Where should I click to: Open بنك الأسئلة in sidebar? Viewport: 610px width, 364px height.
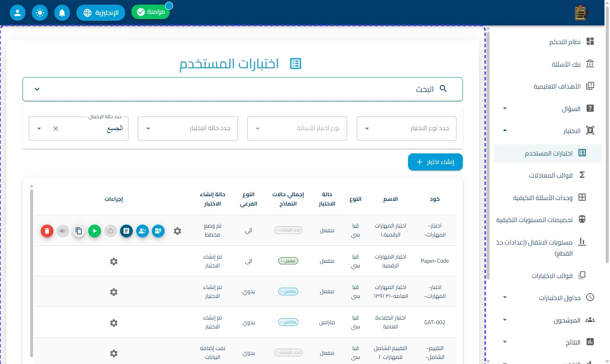point(548,64)
